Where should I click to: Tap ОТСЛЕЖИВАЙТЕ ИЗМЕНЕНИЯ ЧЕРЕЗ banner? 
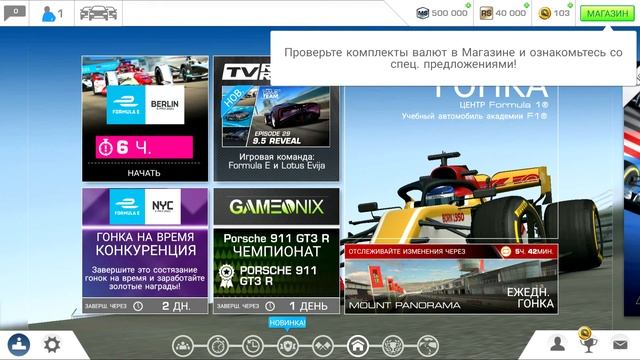click(407, 251)
